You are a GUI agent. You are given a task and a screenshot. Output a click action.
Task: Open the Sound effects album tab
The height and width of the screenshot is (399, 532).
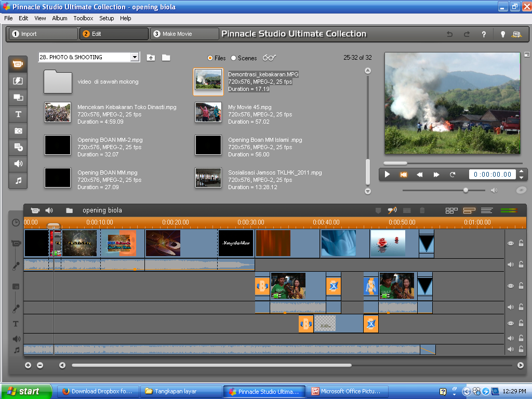[x=18, y=164]
